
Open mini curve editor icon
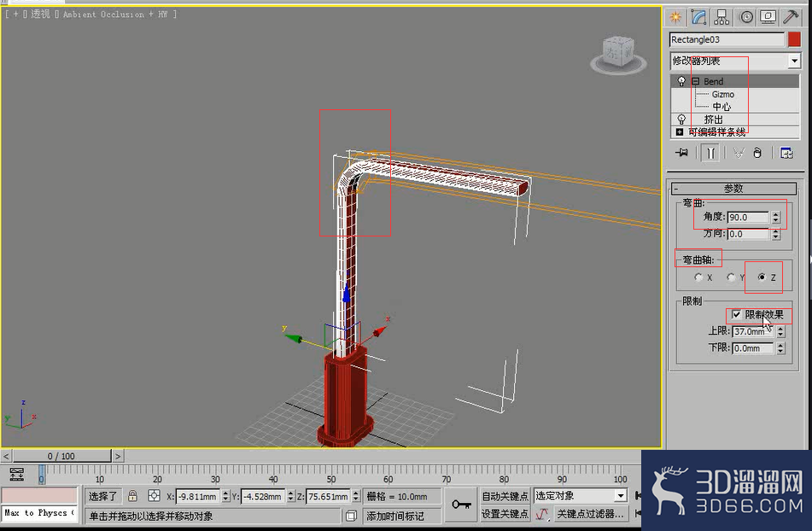[16, 474]
